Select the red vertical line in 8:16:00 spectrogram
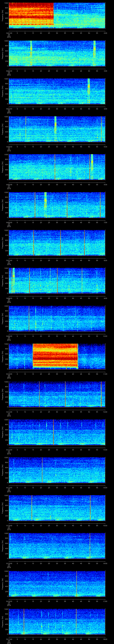This screenshot has width=114, height=644. pyautogui.click(x=77, y=584)
